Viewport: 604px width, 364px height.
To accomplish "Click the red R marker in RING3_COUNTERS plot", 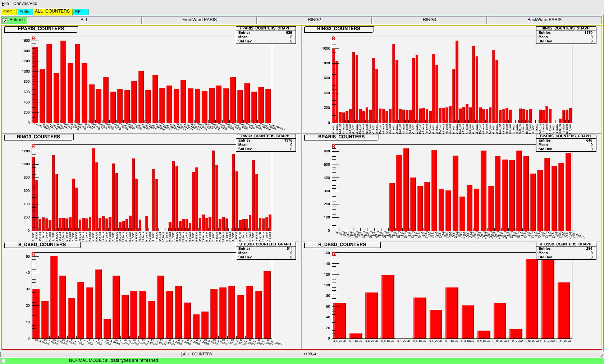I will pos(33,146).
